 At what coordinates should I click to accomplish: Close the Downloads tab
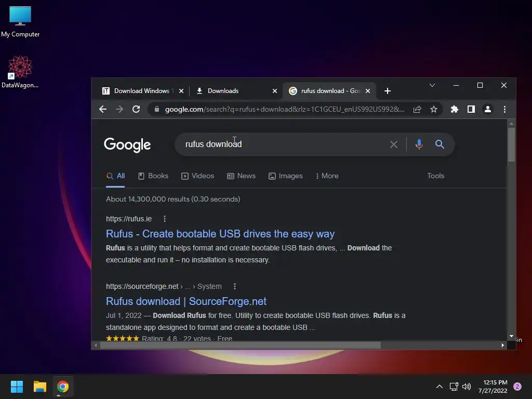[275, 91]
